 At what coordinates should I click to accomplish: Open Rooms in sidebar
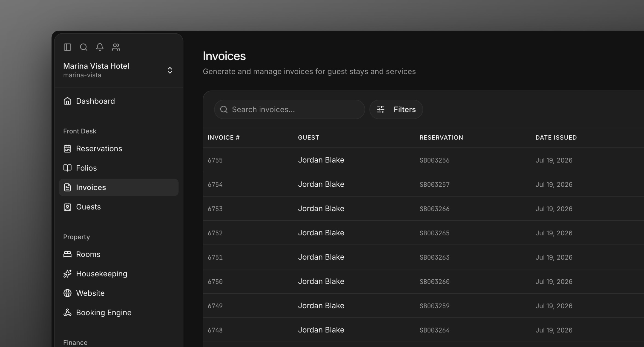(118, 254)
